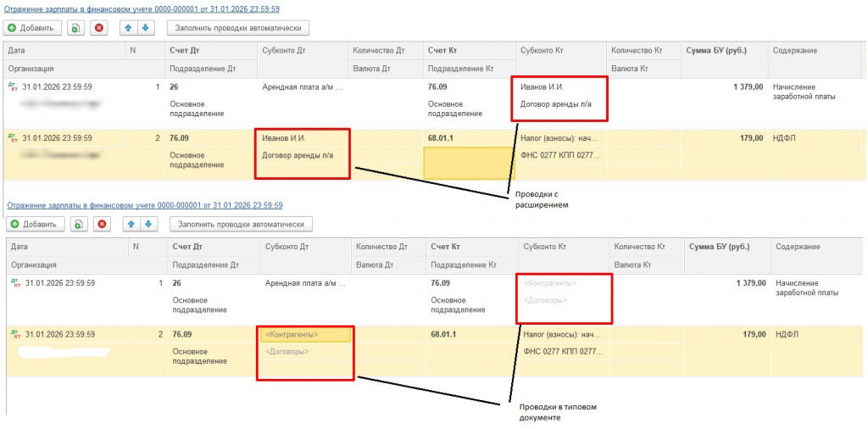Click <Договоры> placeholder in Начисление заработной платы row
The height and width of the screenshot is (429, 868).
click(x=545, y=301)
